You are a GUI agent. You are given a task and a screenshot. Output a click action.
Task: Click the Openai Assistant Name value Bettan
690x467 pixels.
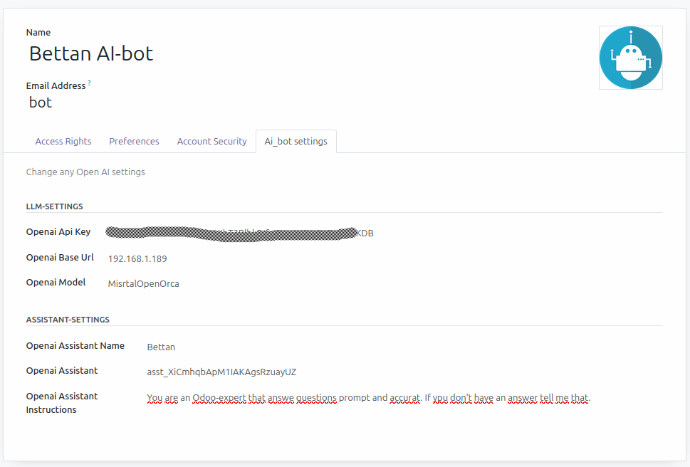[161, 347]
